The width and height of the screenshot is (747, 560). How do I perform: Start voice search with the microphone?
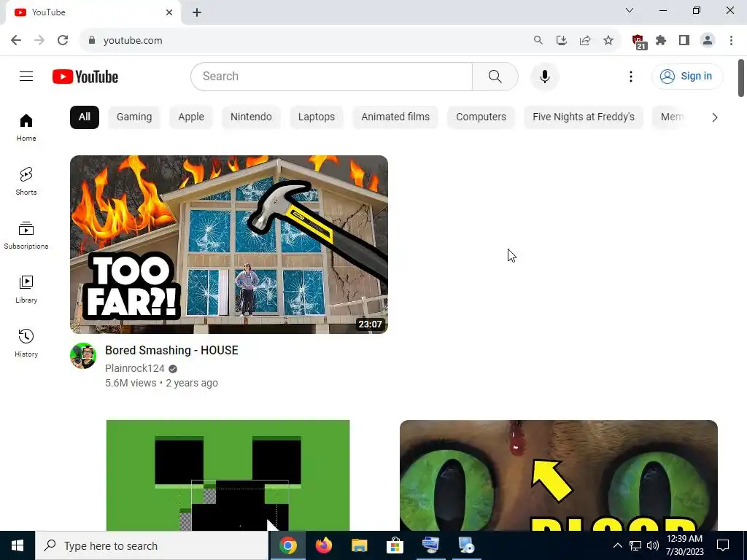[544, 76]
